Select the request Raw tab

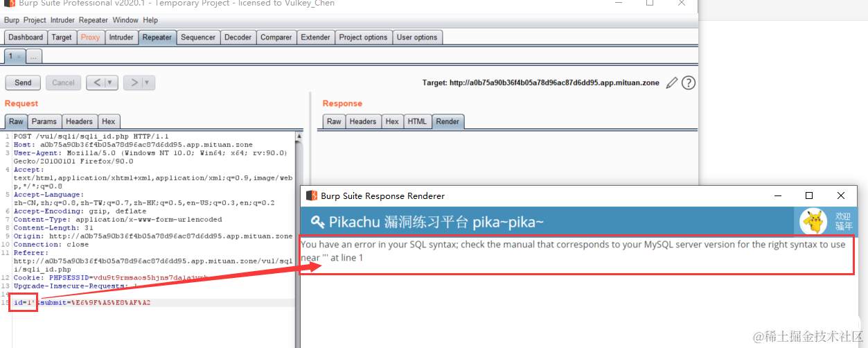pos(16,121)
